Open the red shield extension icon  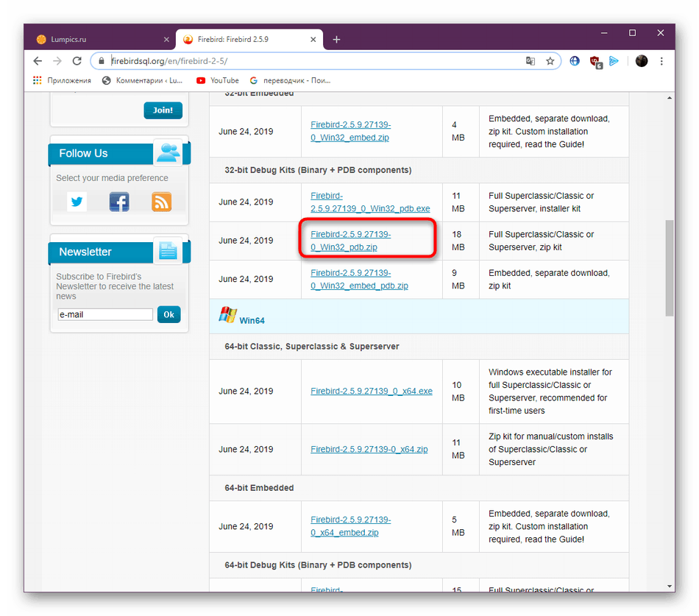tap(595, 62)
